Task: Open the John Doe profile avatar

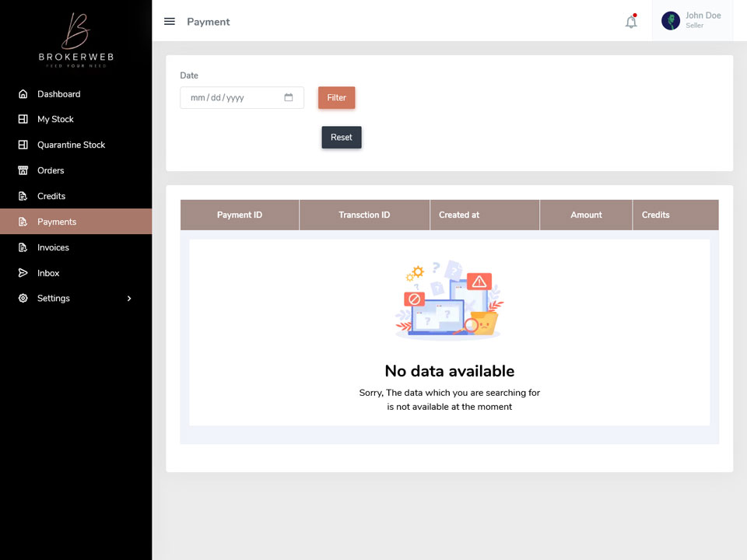Action: (x=670, y=21)
